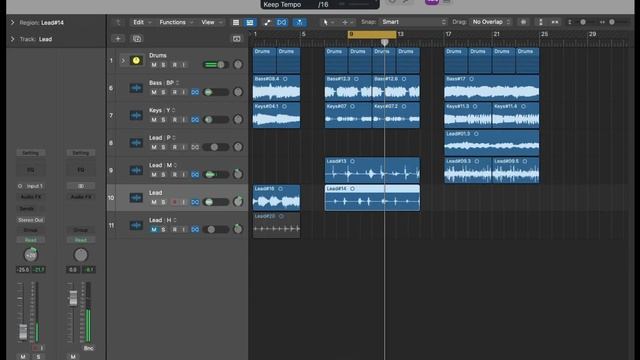
Task: Click the Lead H track waveform icon
Action: [136, 225]
